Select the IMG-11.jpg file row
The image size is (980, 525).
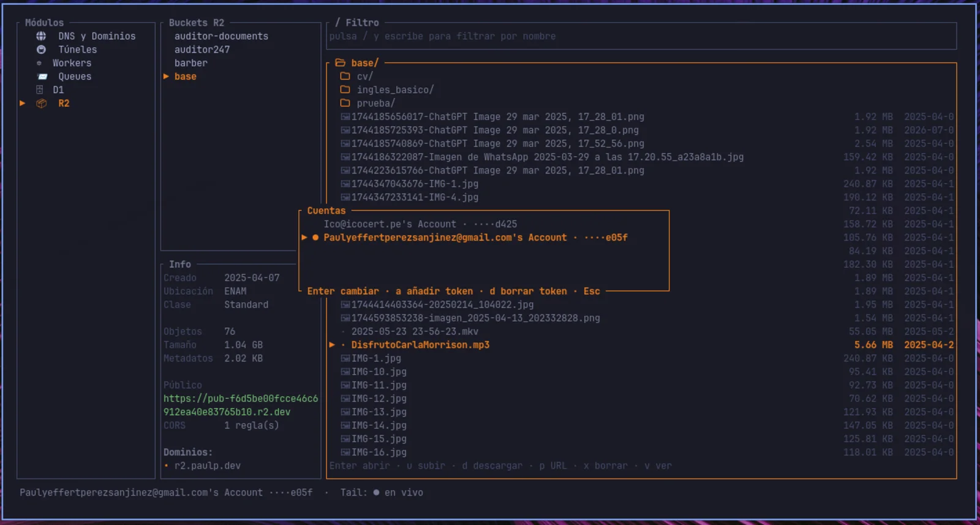pyautogui.click(x=641, y=385)
